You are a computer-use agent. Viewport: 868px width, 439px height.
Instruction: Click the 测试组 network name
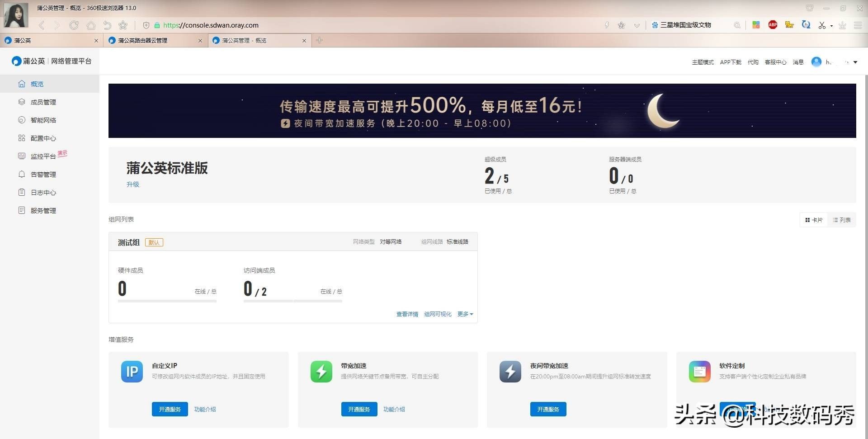point(129,242)
